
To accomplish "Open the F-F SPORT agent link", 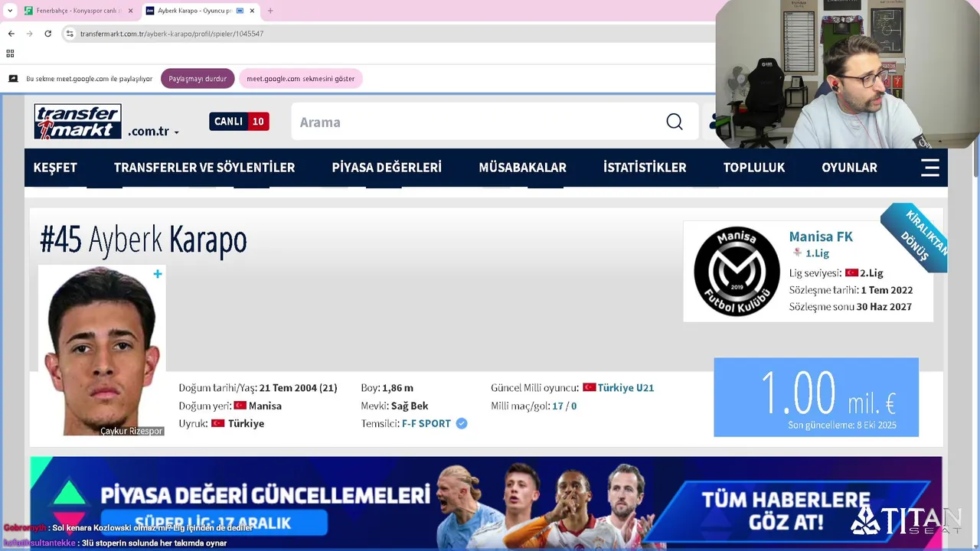I will coord(426,424).
